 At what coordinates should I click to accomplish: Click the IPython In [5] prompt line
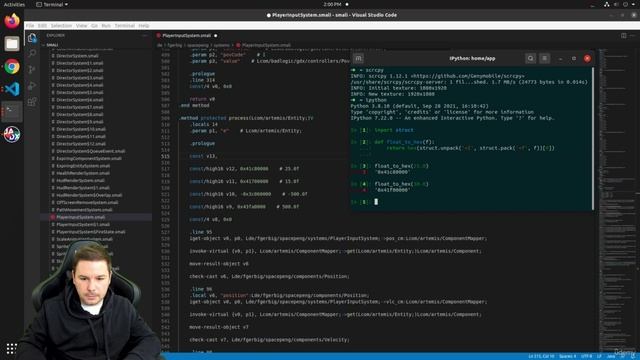[x=364, y=202]
